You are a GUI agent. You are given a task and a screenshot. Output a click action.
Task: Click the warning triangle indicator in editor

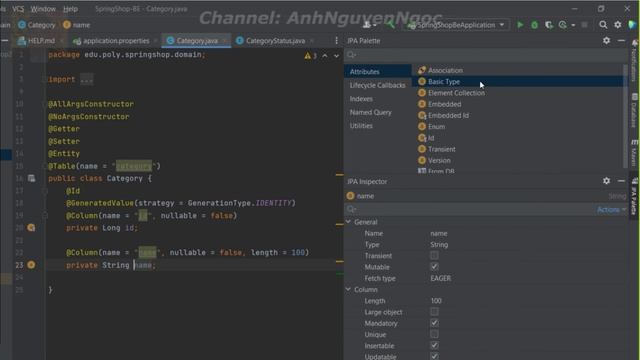coord(307,56)
